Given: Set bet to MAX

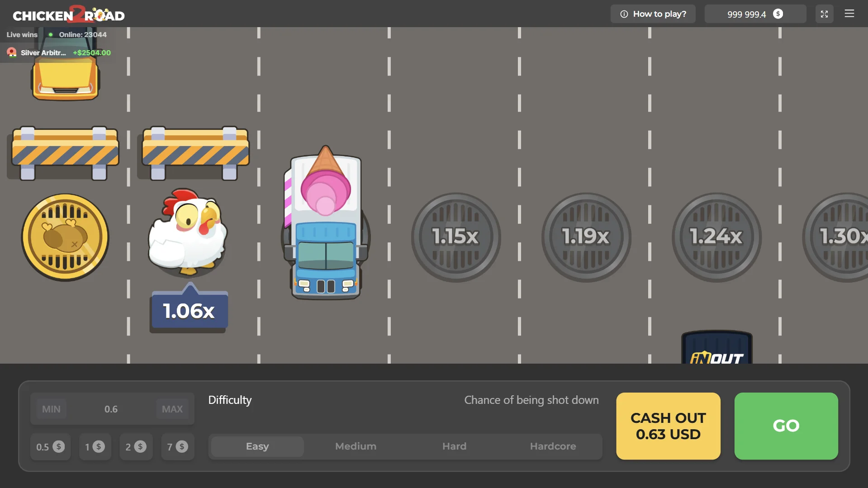Looking at the screenshot, I should point(172,409).
